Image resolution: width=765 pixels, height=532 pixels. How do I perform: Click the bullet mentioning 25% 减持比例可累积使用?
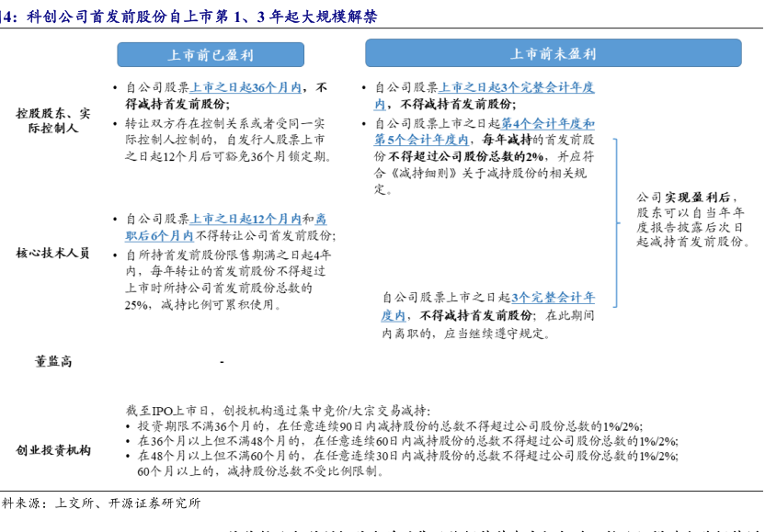tap(227, 279)
